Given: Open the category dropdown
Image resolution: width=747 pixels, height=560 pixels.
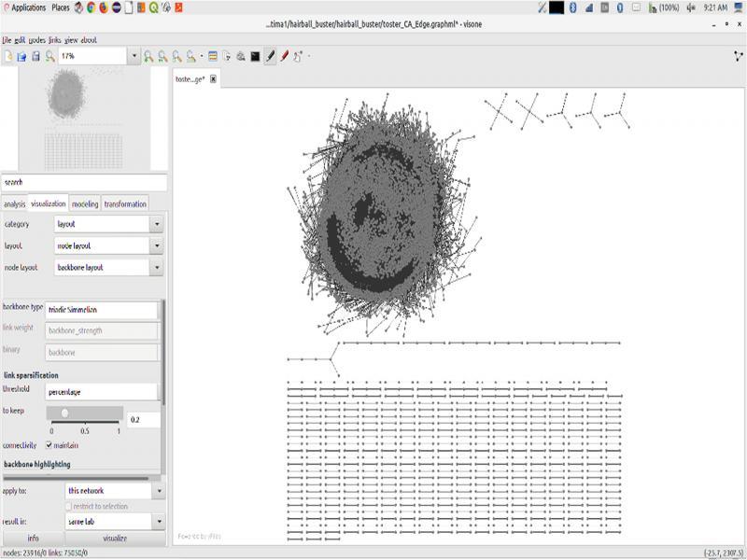Looking at the screenshot, I should 156,224.
